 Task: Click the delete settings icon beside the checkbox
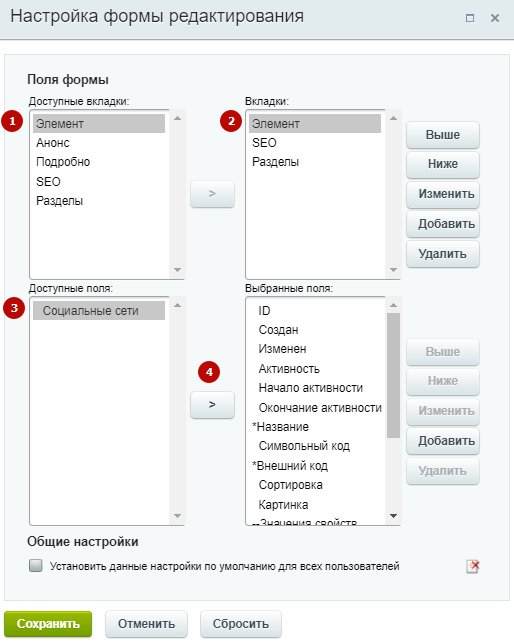coord(473,567)
